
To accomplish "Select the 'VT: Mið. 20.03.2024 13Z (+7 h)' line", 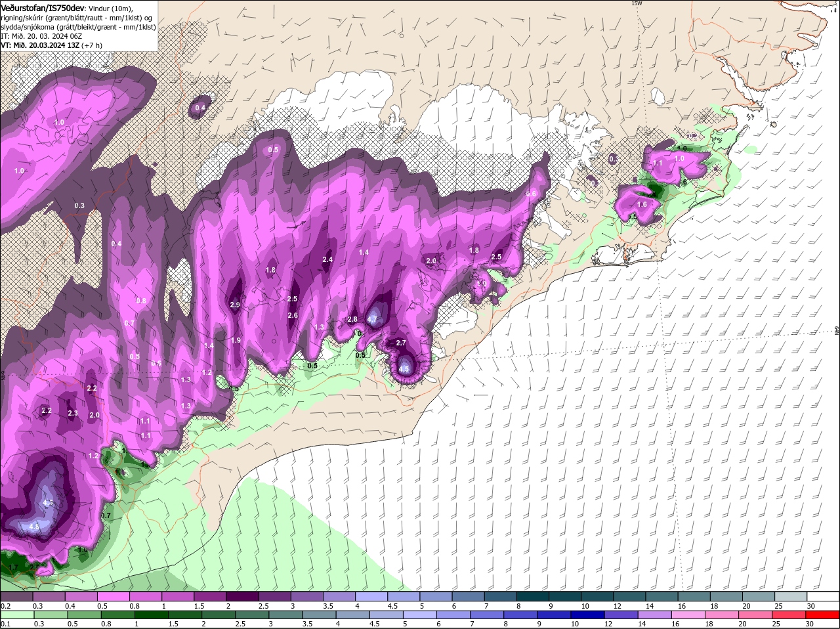I will pyautogui.click(x=51, y=45).
